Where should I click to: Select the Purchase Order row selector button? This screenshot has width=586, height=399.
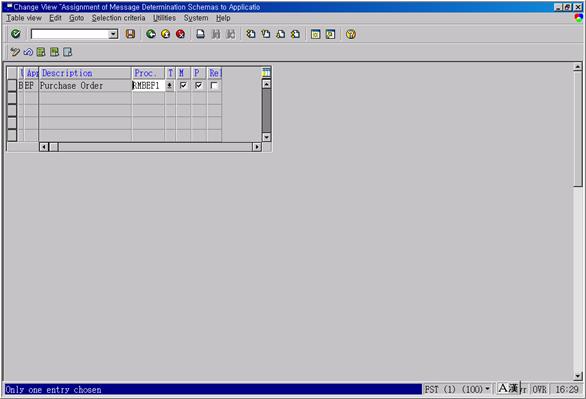[x=12, y=85]
